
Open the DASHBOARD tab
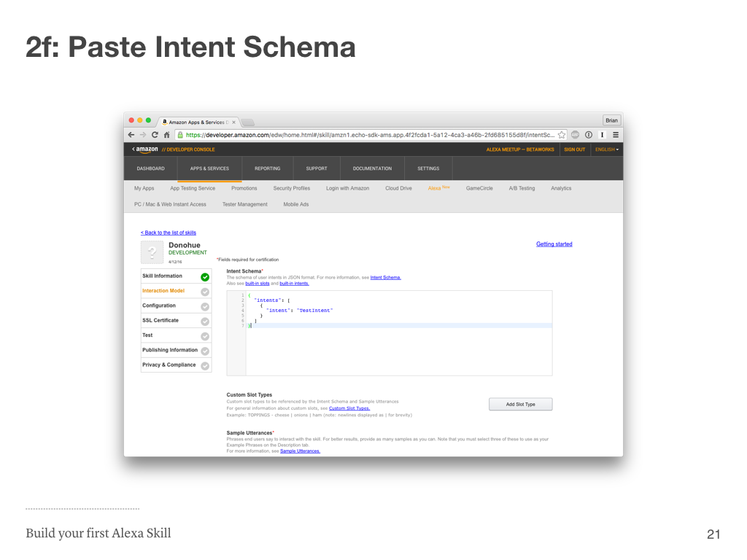(x=150, y=168)
